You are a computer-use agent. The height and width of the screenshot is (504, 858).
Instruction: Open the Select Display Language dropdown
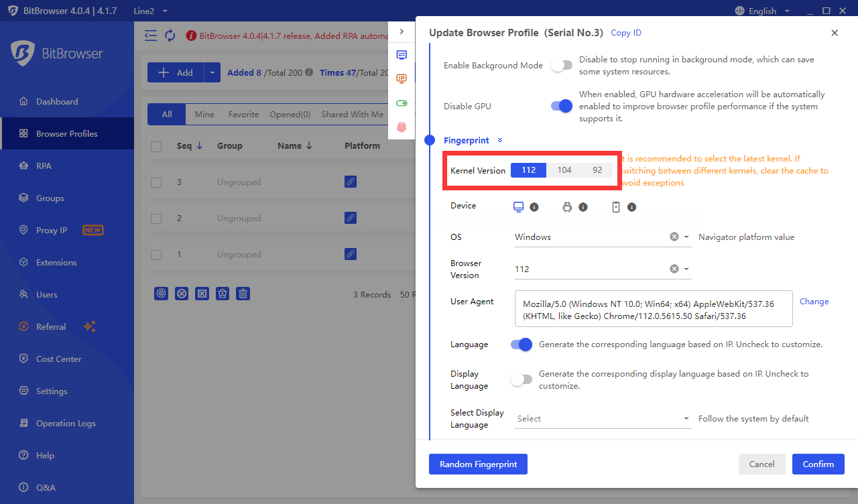click(603, 419)
